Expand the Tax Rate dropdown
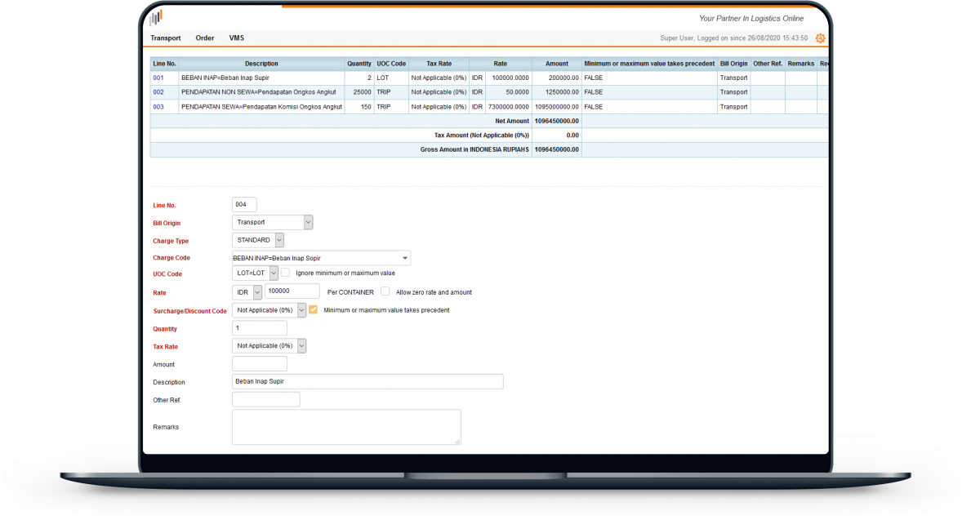980x520 pixels. coord(301,345)
